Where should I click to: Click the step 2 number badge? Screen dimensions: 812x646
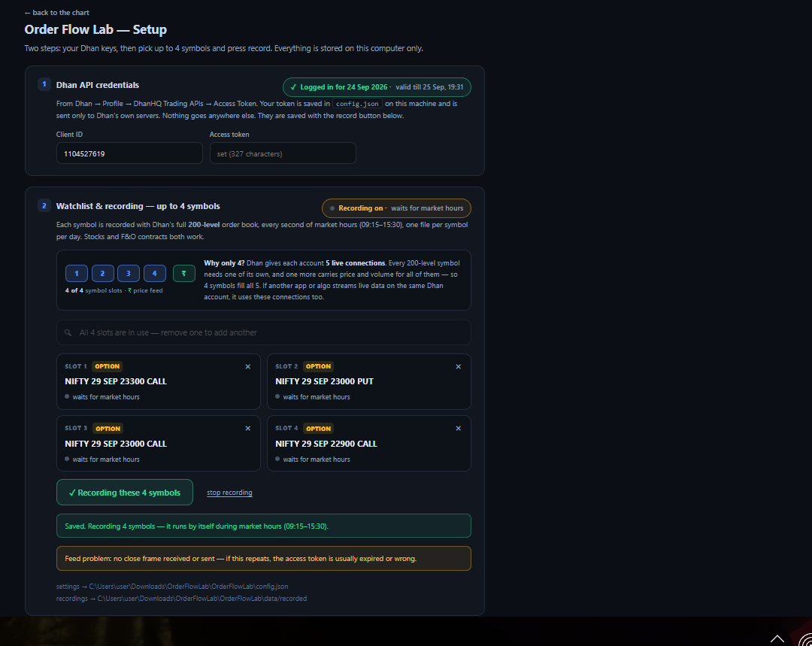tap(44, 205)
